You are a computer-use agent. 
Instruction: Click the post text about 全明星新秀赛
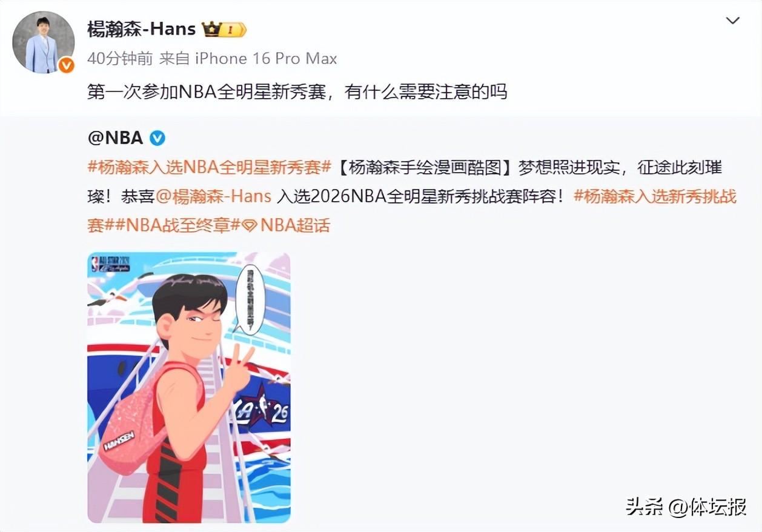point(297,91)
